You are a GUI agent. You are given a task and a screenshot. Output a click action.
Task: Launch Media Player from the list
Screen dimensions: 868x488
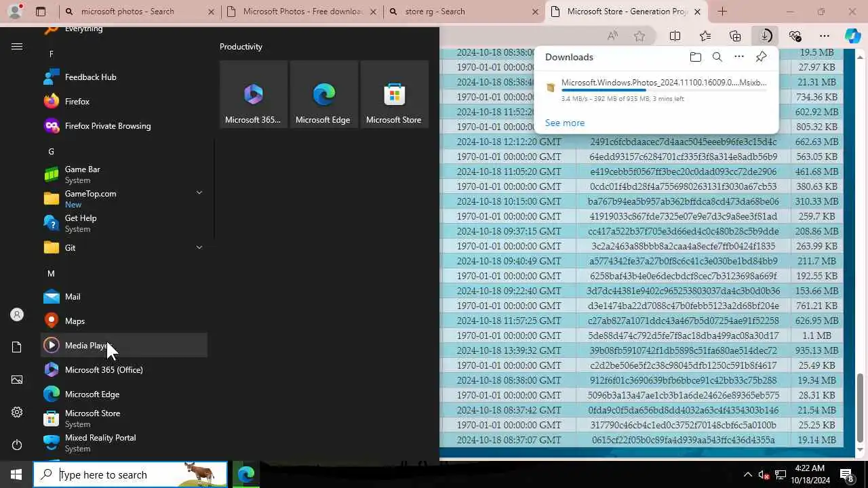click(x=124, y=346)
